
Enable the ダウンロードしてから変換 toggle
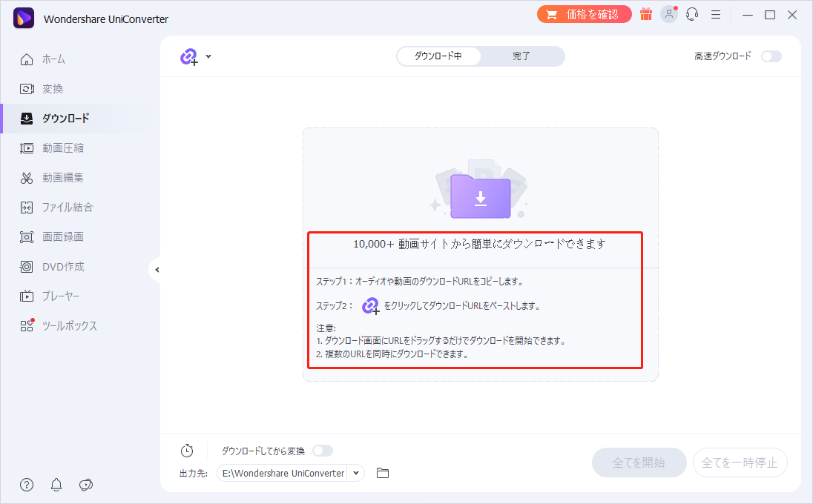[x=323, y=450]
